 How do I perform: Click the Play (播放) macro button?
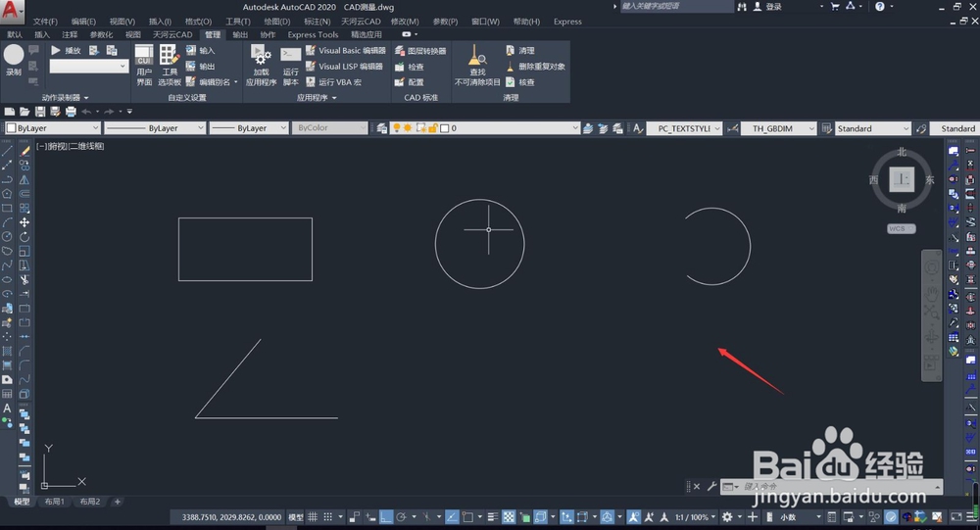click(x=66, y=50)
